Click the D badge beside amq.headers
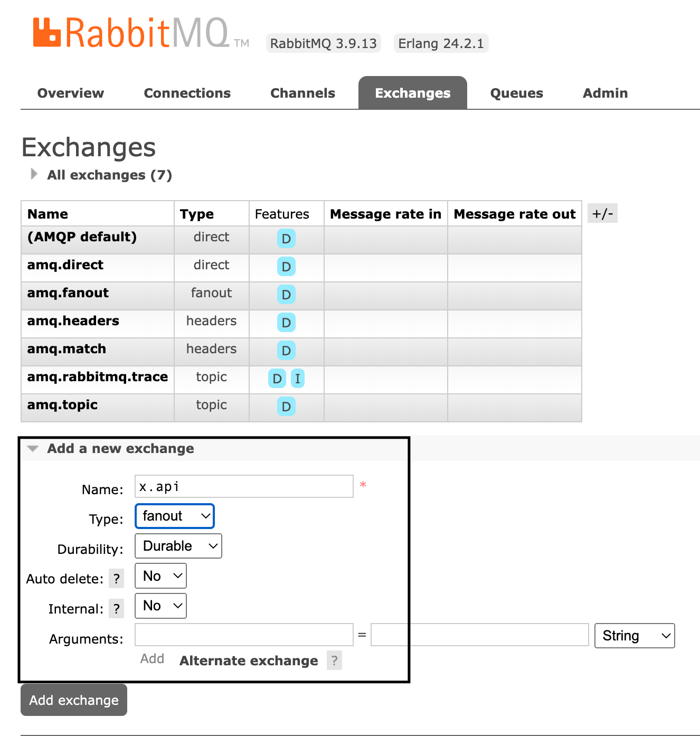The height and width of the screenshot is (736, 700). click(x=286, y=323)
